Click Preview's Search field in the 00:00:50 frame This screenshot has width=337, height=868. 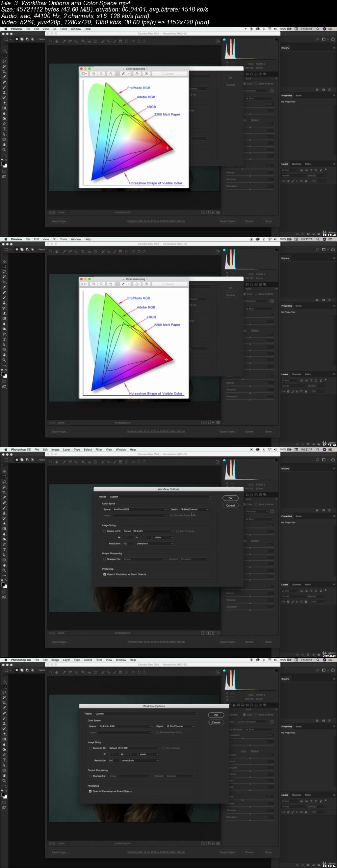[170, 73]
